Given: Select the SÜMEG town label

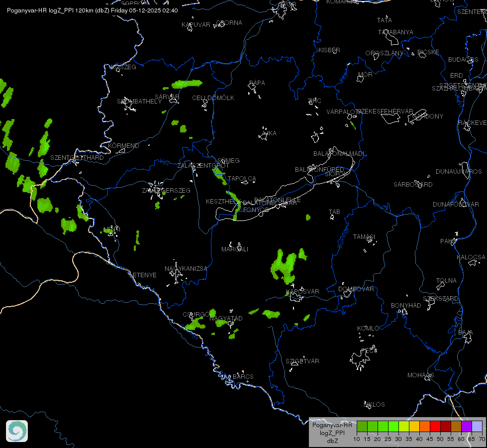Looking at the screenshot, I should (x=229, y=161).
